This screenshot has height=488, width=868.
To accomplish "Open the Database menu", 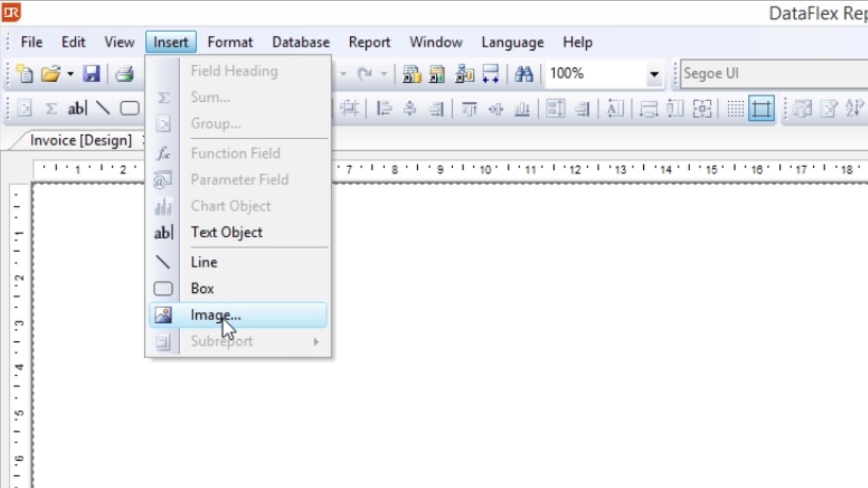I will [x=300, y=42].
